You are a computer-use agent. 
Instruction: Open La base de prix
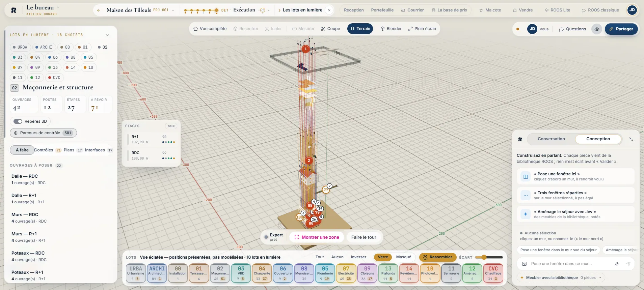tap(450, 10)
